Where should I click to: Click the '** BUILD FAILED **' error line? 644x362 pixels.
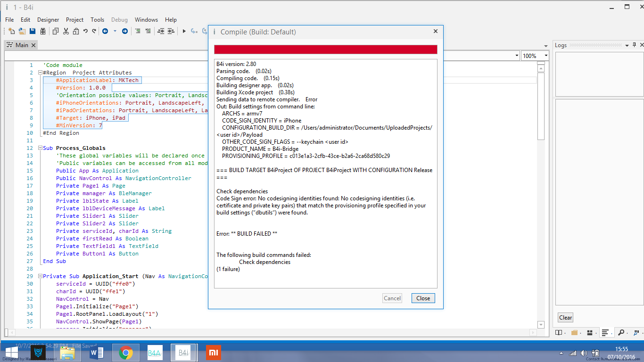click(247, 234)
